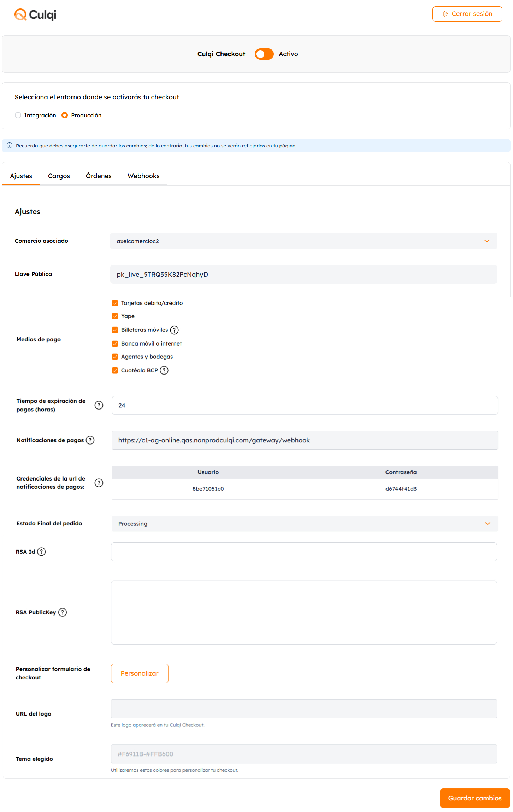Show RSA PublicKey help icon info
Image resolution: width=513 pixels, height=812 pixels.
(63, 612)
